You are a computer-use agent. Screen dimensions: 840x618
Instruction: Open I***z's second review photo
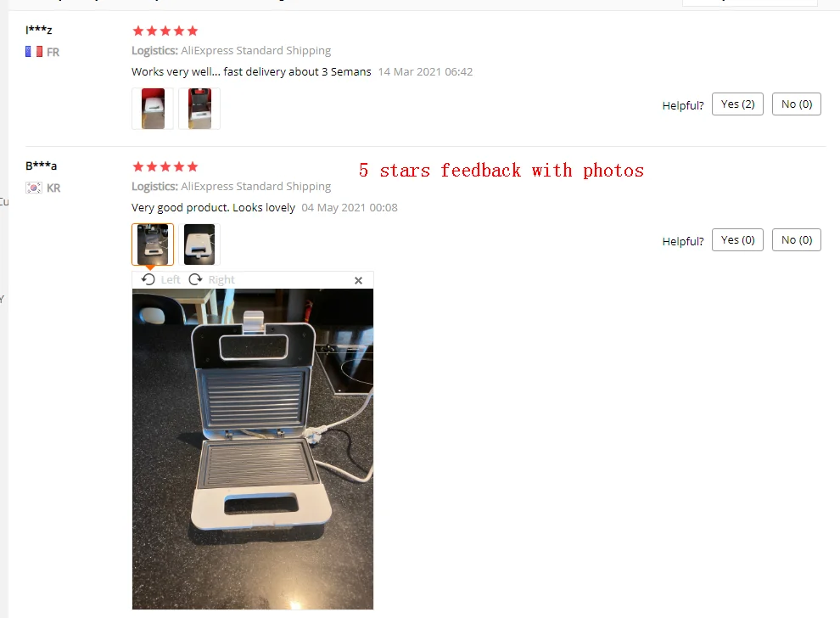click(199, 109)
